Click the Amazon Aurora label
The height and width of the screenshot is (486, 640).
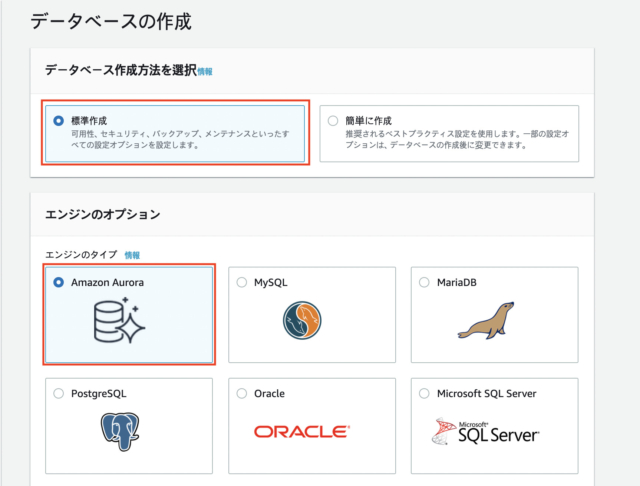click(107, 282)
